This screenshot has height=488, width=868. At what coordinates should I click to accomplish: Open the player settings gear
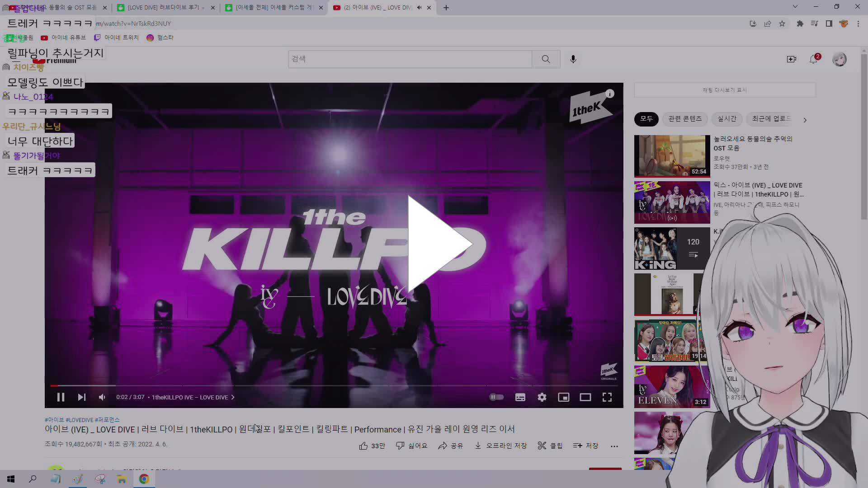point(542,397)
